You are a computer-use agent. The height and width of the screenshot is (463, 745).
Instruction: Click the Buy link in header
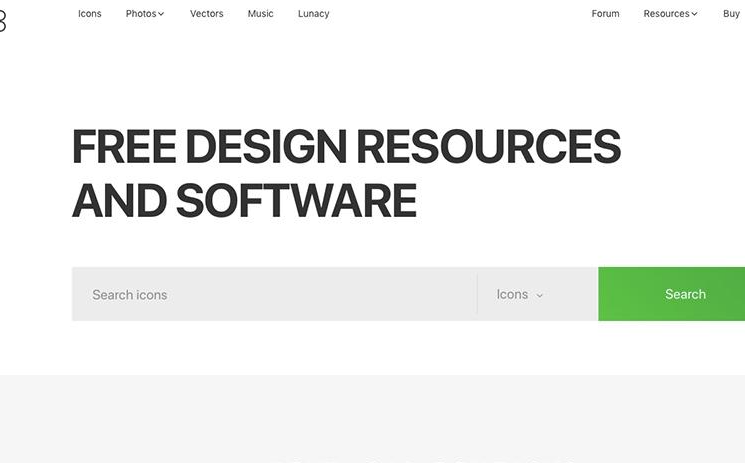pos(731,14)
